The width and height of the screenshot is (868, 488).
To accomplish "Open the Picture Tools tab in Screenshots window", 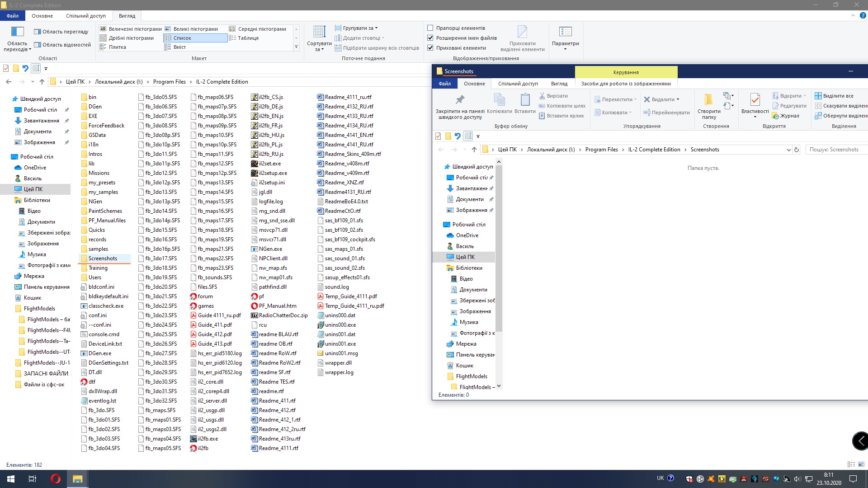I will point(626,84).
